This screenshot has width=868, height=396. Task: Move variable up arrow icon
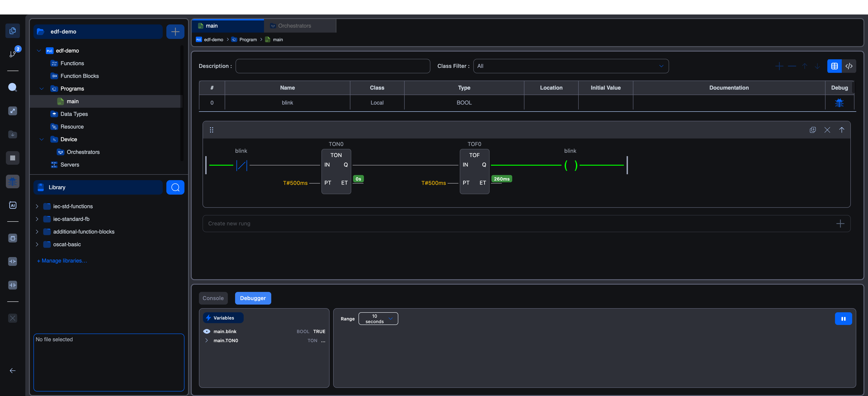pos(805,66)
